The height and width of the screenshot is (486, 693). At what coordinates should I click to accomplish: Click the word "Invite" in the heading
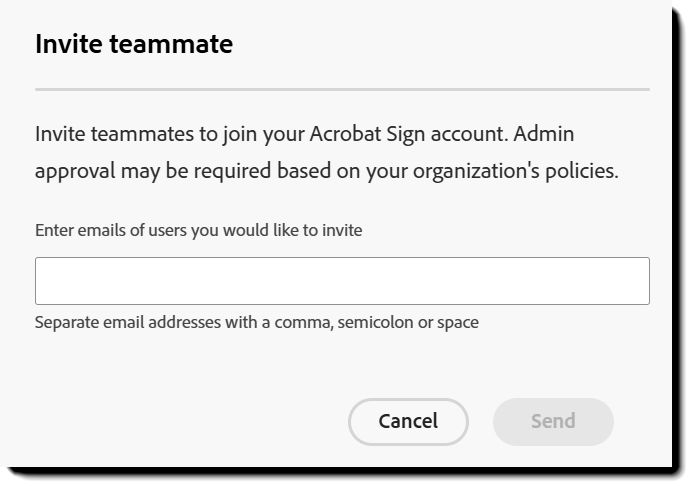pyautogui.click(x=68, y=44)
